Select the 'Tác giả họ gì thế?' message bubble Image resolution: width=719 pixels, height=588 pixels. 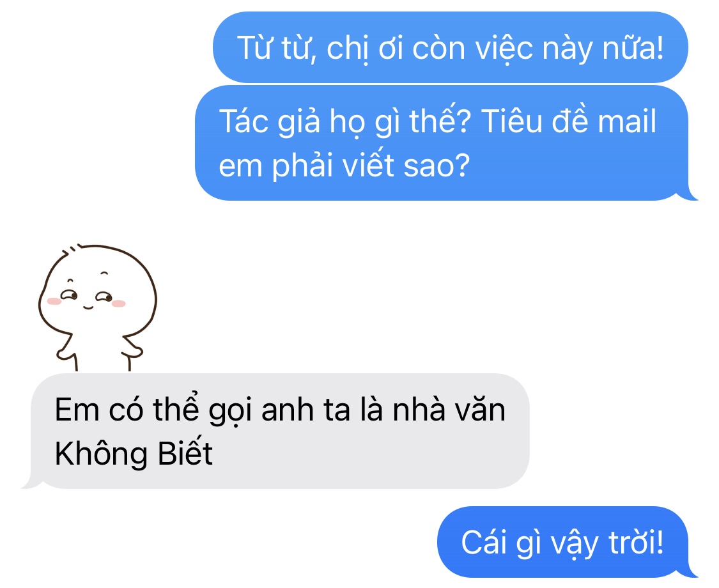442,143
